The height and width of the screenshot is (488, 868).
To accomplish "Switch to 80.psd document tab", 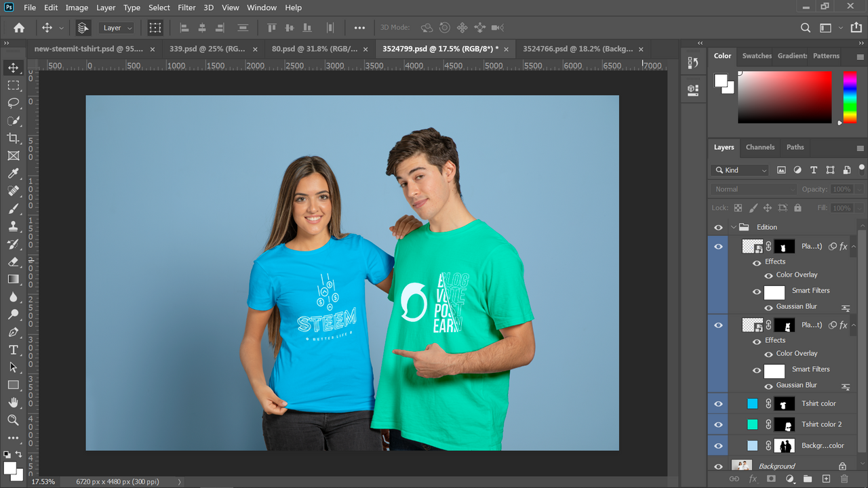I will tap(315, 49).
